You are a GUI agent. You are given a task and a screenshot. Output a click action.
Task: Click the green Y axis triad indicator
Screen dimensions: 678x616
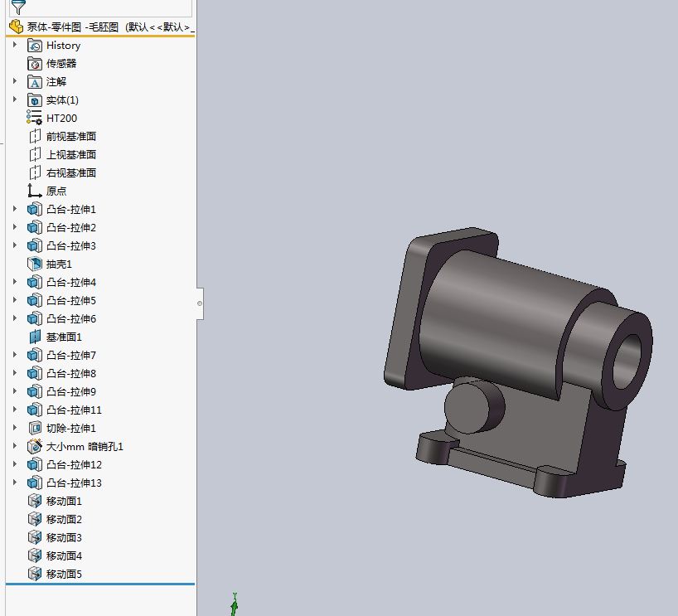tap(235, 604)
